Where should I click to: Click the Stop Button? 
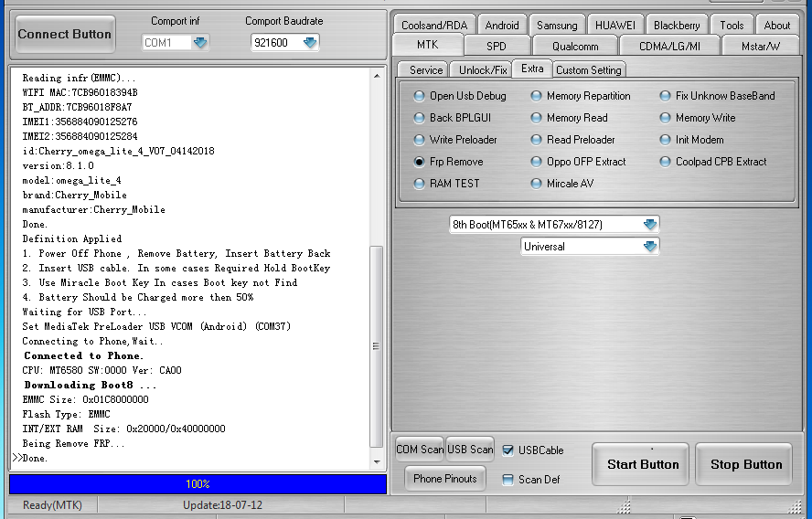click(x=744, y=464)
